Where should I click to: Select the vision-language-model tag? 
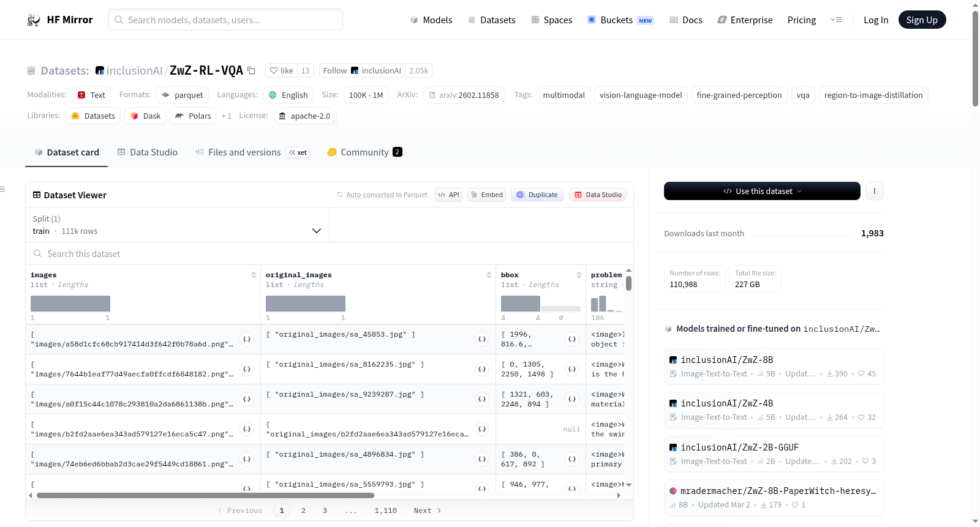(641, 95)
